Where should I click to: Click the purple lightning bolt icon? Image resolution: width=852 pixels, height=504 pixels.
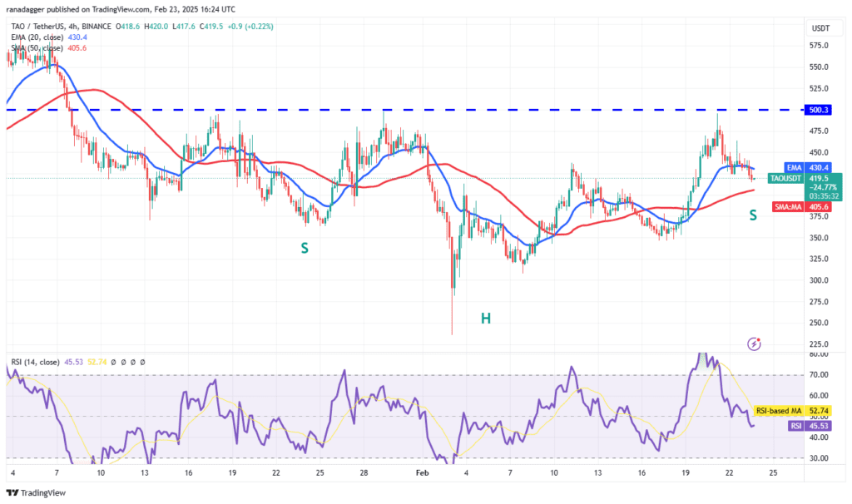tap(754, 343)
